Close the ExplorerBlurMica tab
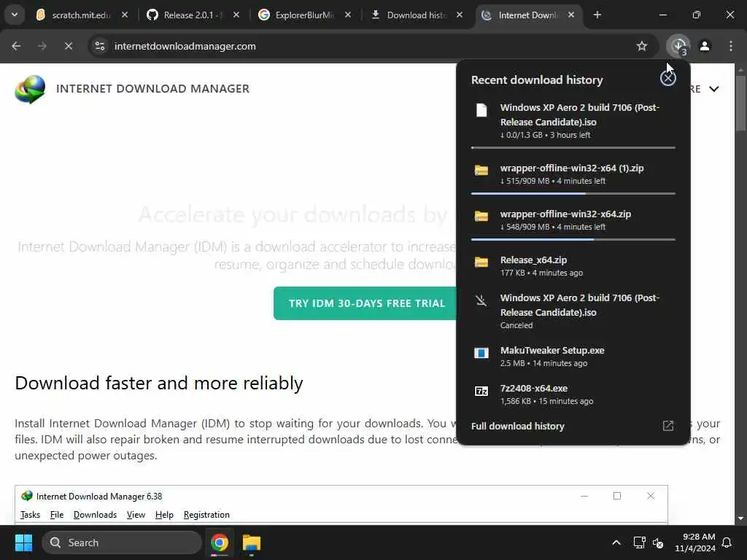Viewport: 747px width, 560px height. 348,15
